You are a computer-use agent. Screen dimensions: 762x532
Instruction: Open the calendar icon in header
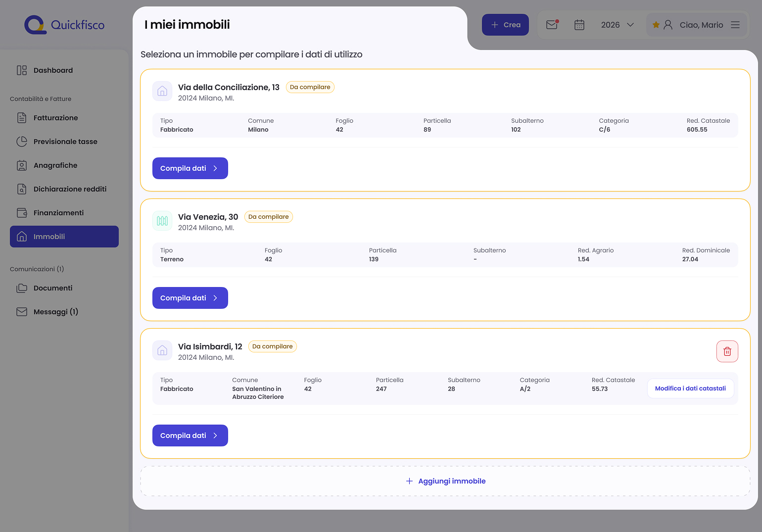pos(579,25)
